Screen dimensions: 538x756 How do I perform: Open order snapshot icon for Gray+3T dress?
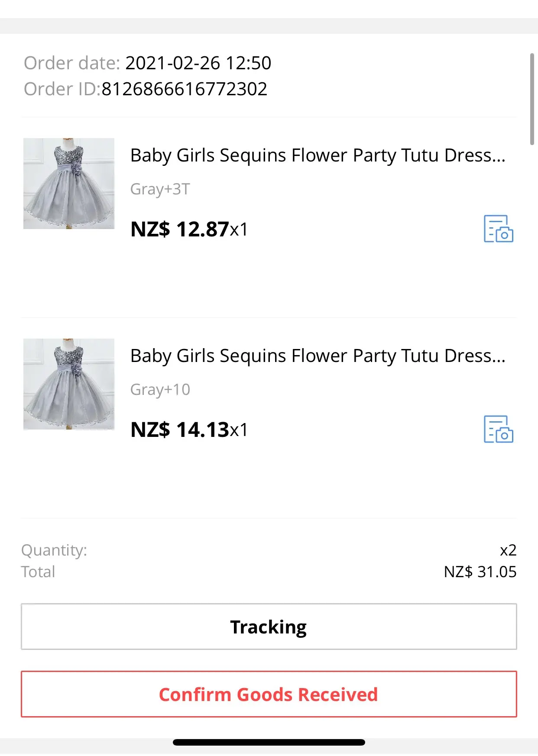point(498,229)
